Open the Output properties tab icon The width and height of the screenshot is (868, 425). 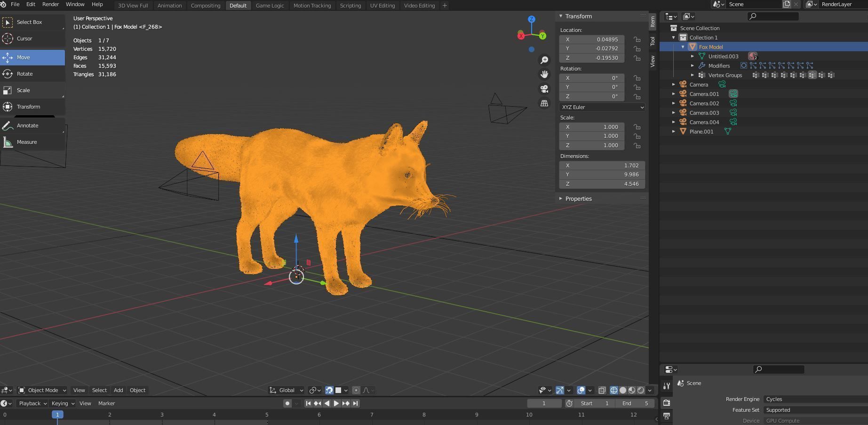(x=667, y=416)
